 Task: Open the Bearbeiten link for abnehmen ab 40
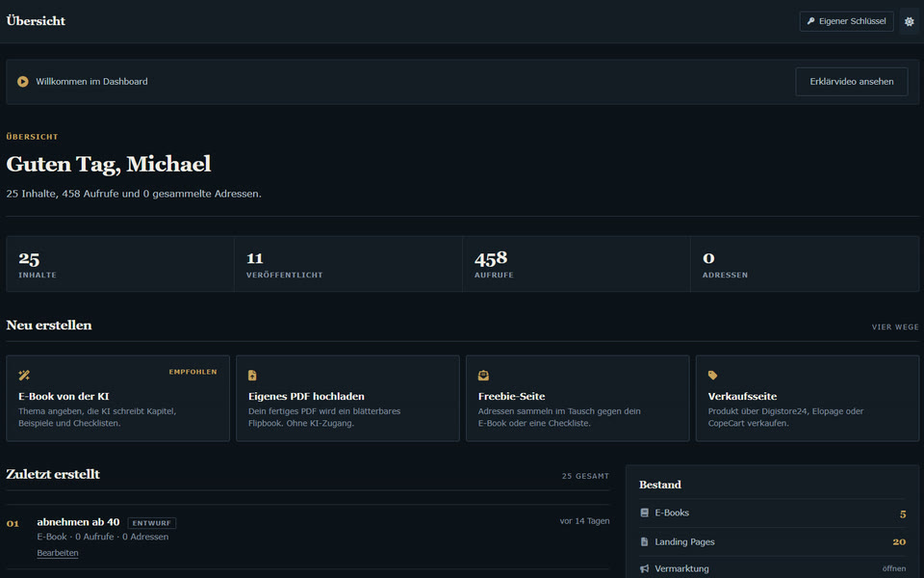coord(58,553)
